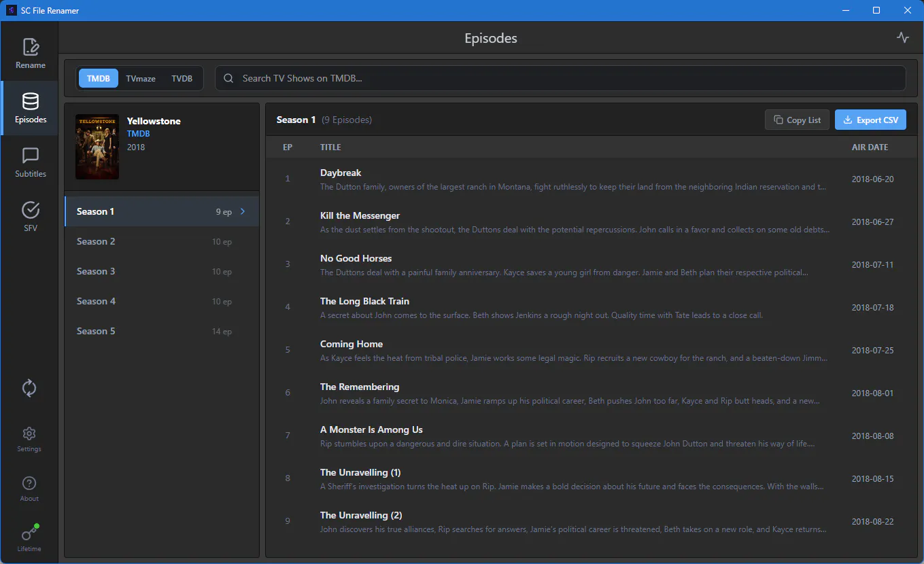Switch to TMDB source

99,78
